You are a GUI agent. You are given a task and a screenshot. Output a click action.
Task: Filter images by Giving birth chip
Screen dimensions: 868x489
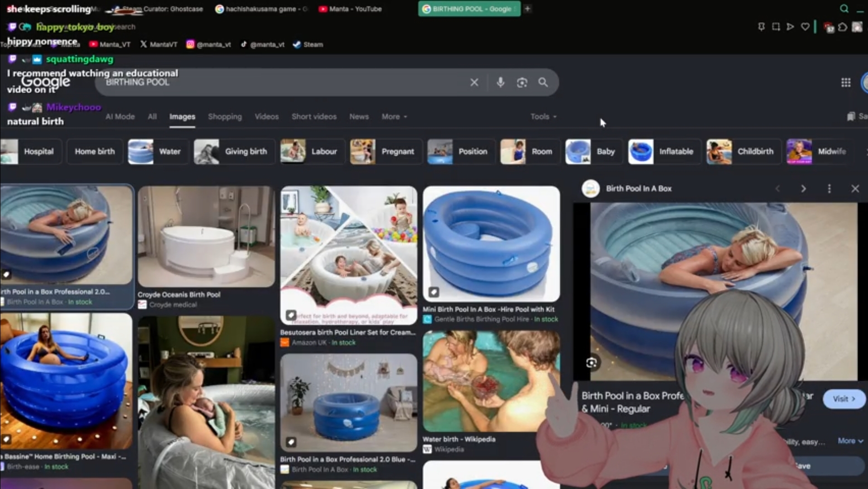point(234,152)
